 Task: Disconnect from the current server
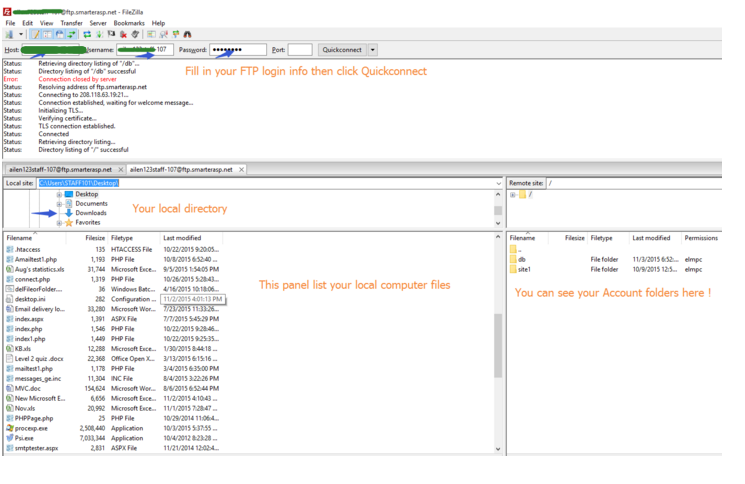(x=123, y=34)
